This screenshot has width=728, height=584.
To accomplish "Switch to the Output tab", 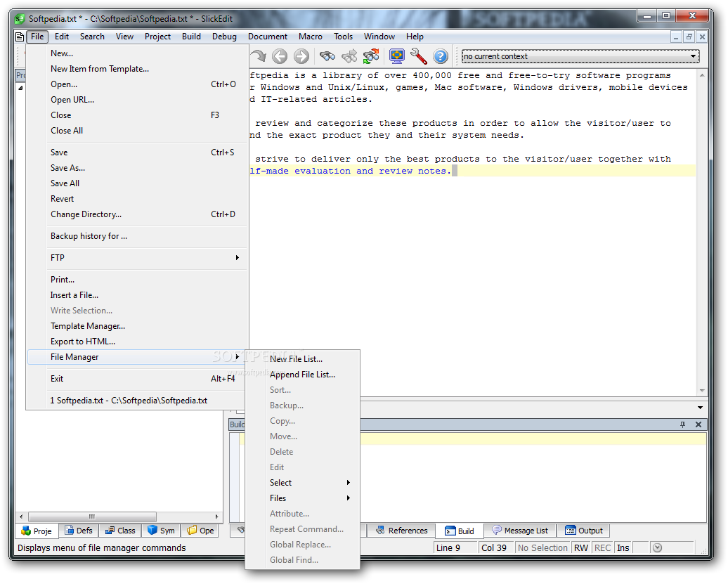I will click(584, 531).
